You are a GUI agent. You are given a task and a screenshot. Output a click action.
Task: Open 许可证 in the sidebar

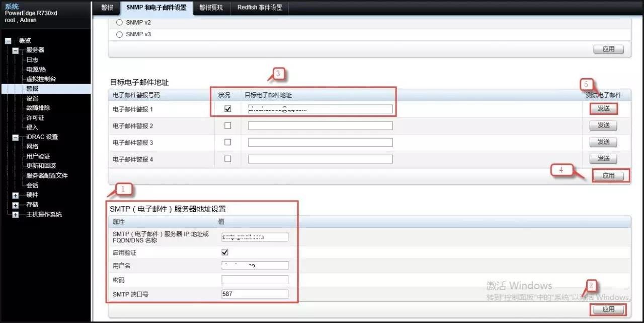tap(35, 117)
